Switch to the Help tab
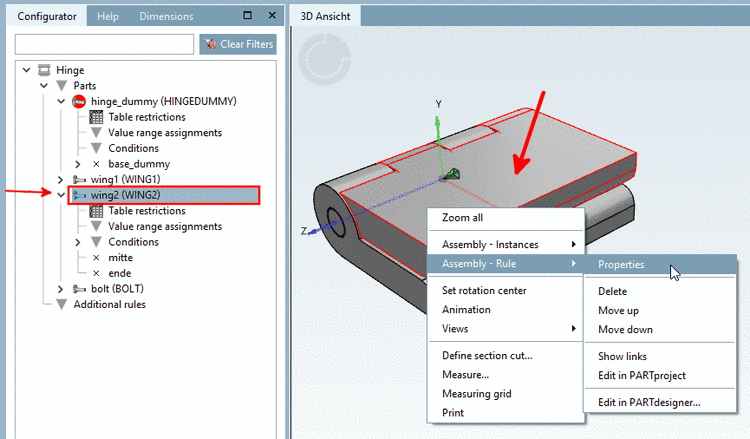Image resolution: width=750 pixels, height=439 pixels. [x=108, y=16]
